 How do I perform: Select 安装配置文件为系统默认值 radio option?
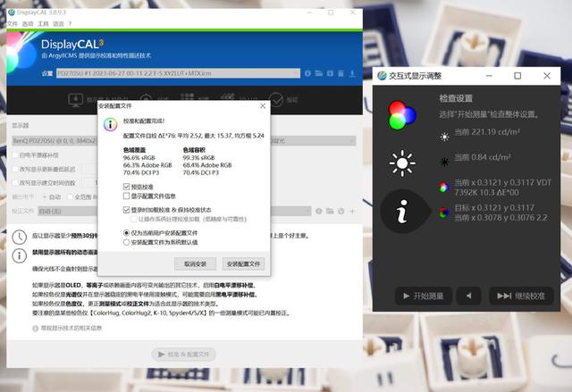[x=127, y=242]
